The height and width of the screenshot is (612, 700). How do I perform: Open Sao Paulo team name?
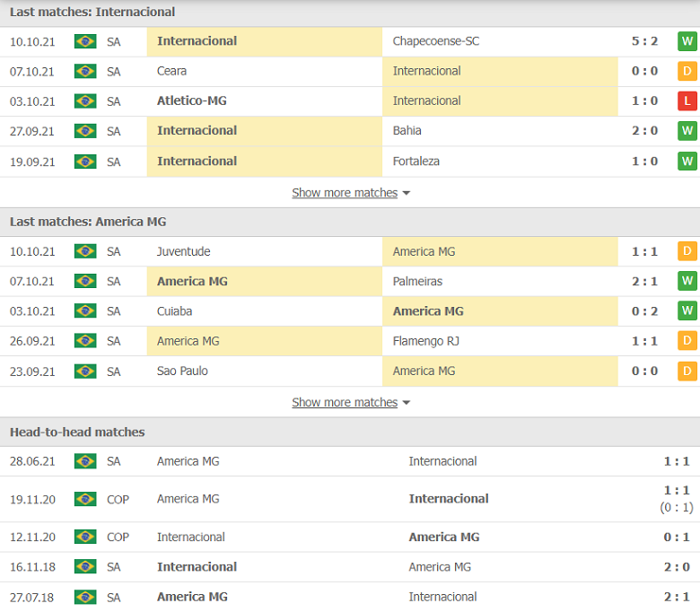182,371
